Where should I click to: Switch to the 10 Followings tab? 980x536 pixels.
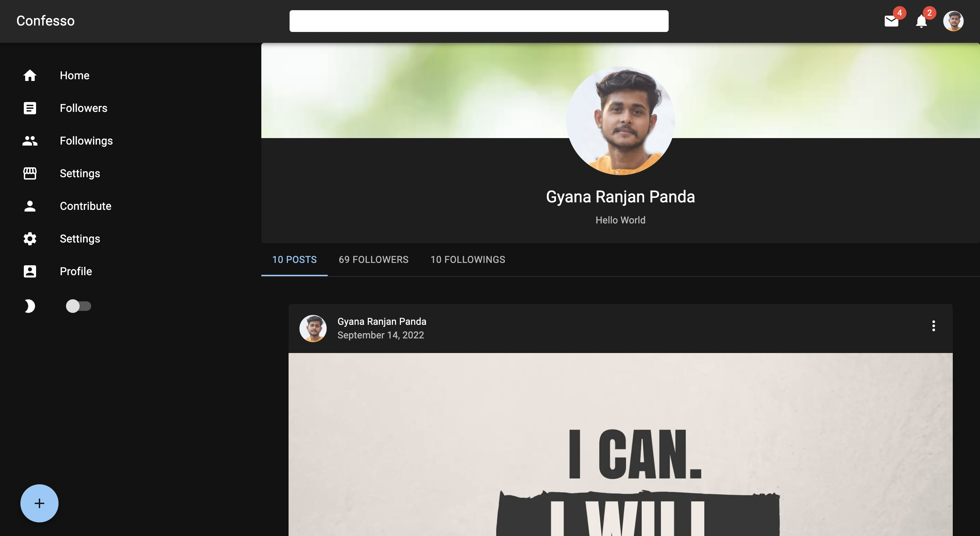tap(468, 259)
